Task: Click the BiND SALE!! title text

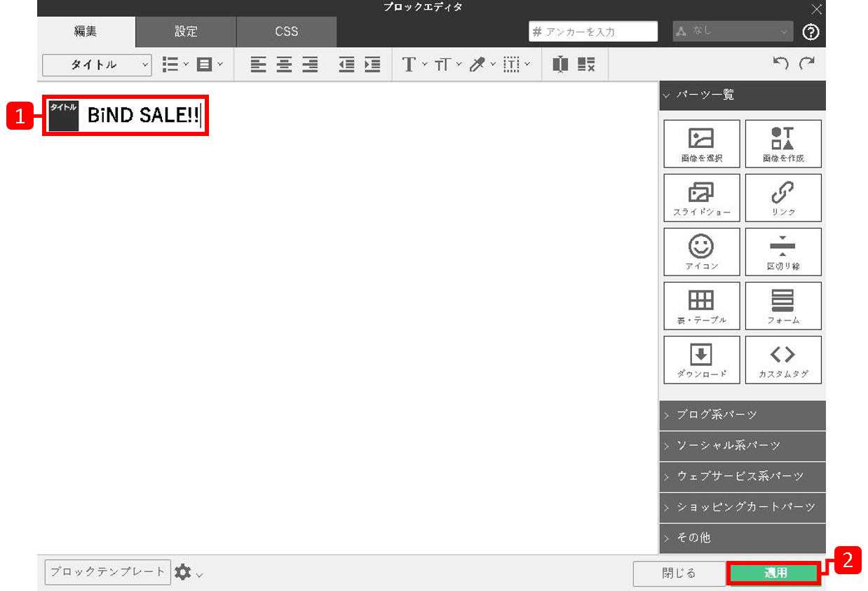Action: coord(143,116)
